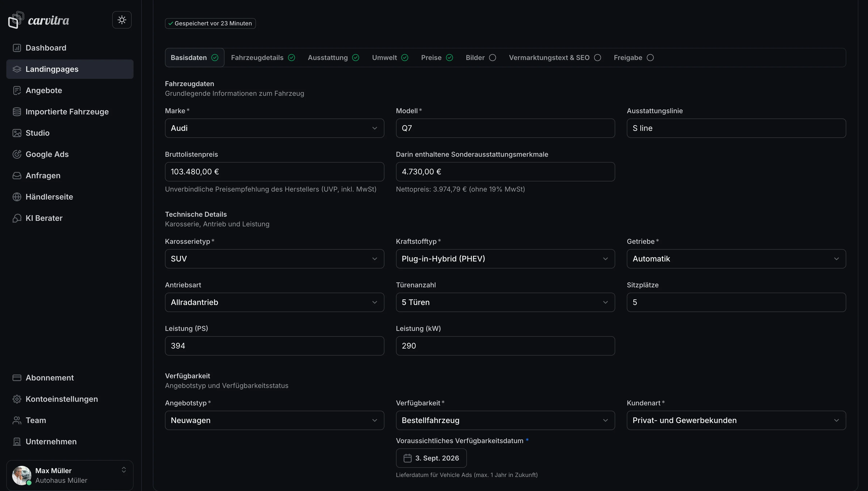The height and width of the screenshot is (491, 868).
Task: Click the Preise completed check icon
Action: [x=449, y=58]
